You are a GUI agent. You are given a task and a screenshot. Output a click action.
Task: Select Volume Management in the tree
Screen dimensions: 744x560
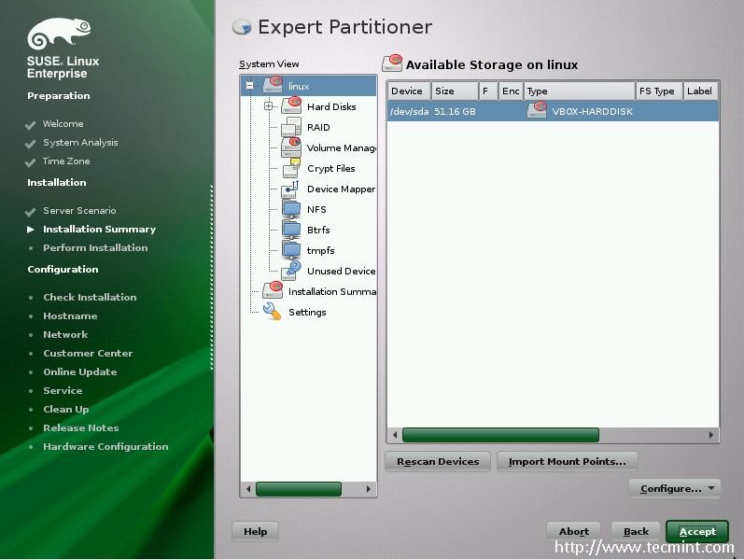point(341,148)
